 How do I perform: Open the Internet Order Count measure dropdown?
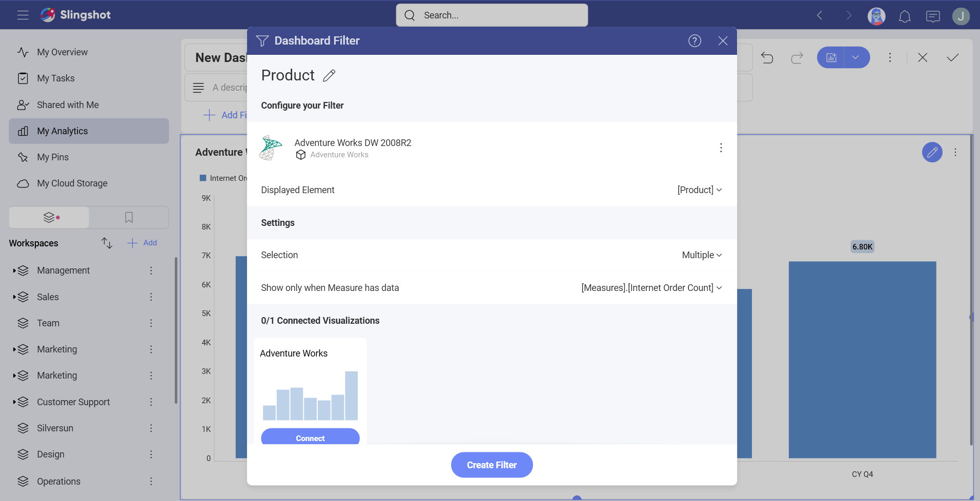click(x=651, y=288)
